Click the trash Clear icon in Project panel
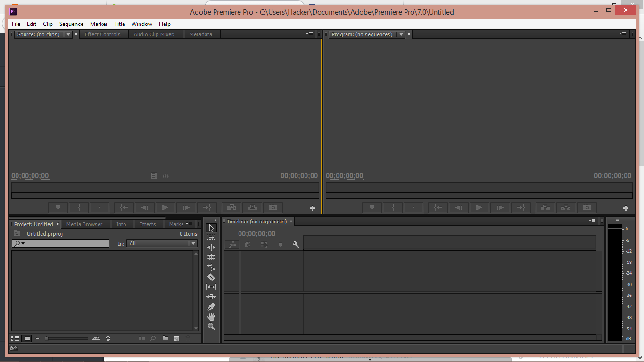This screenshot has width=644, height=362. pos(188,338)
